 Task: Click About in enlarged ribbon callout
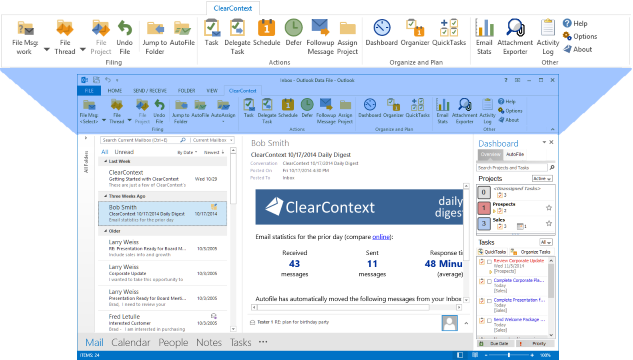(578, 49)
